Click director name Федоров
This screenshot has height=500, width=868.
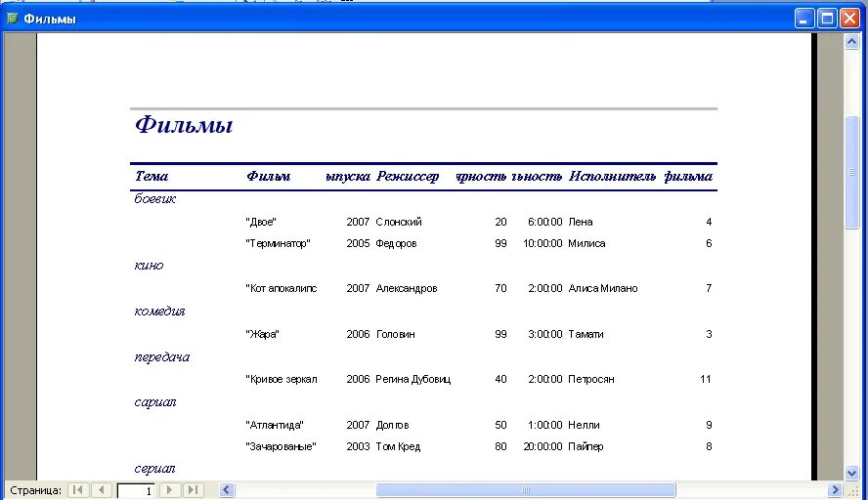pos(396,243)
